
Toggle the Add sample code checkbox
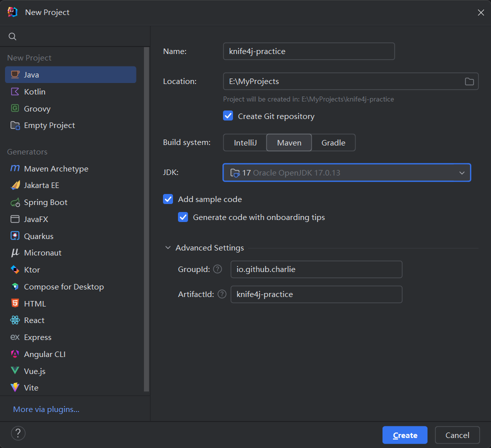click(168, 199)
